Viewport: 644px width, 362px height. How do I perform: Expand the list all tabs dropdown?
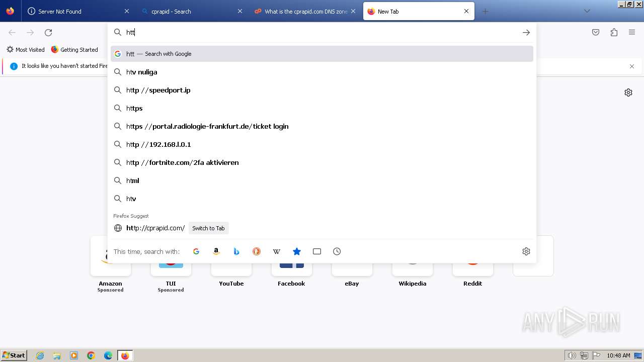587,11
